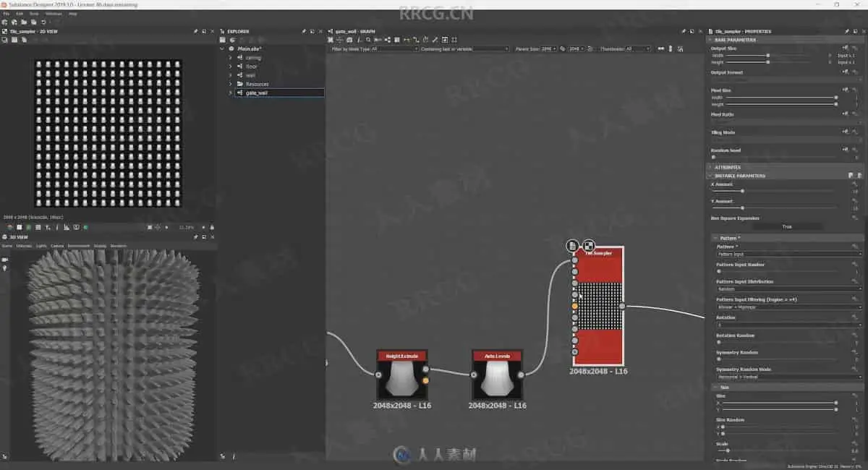Click the Tile Sampler node document badge icon
Viewport: 868px width, 470px height.
[x=572, y=246]
